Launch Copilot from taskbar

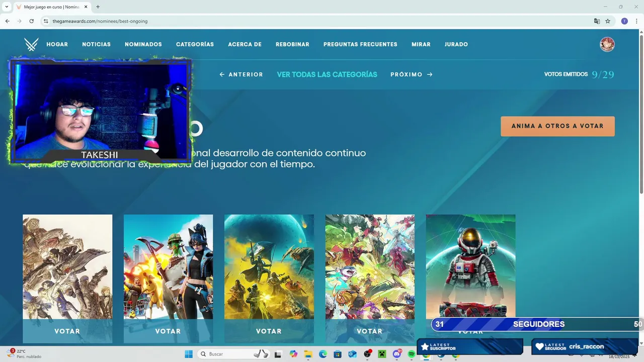293,354
